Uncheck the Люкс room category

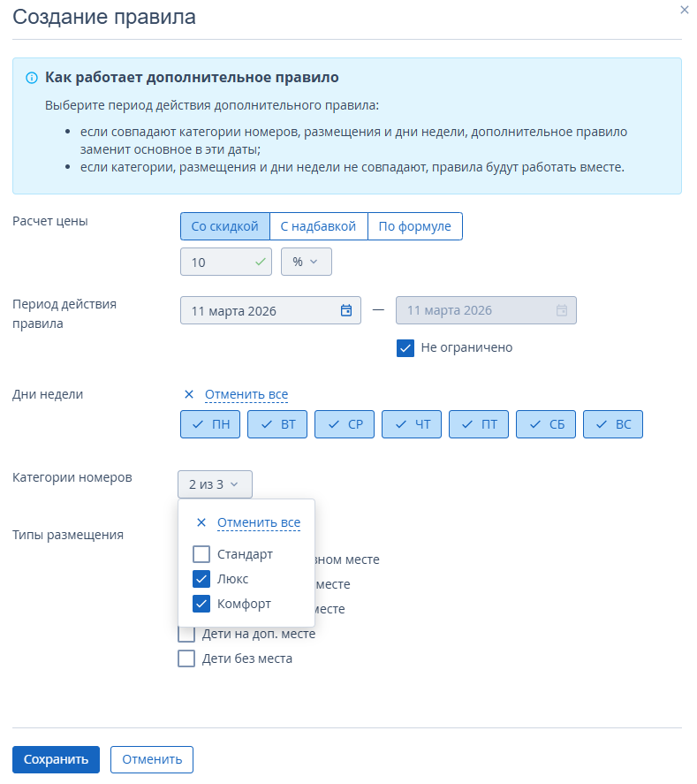(201, 579)
